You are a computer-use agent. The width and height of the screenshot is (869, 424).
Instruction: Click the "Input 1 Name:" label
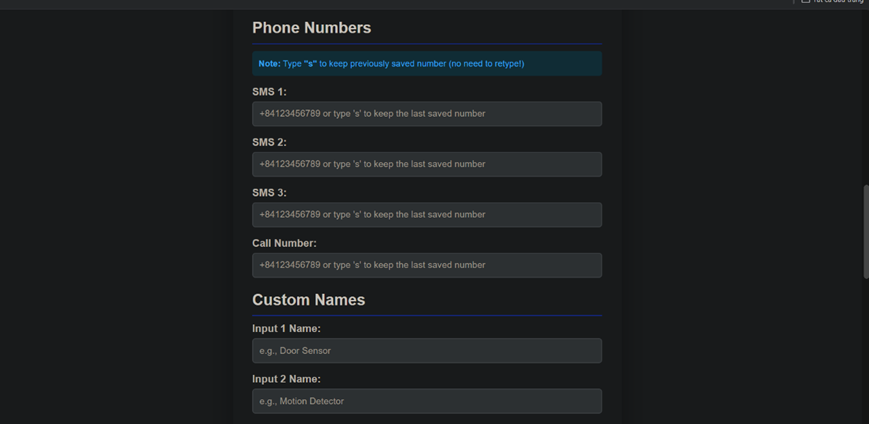(x=286, y=329)
